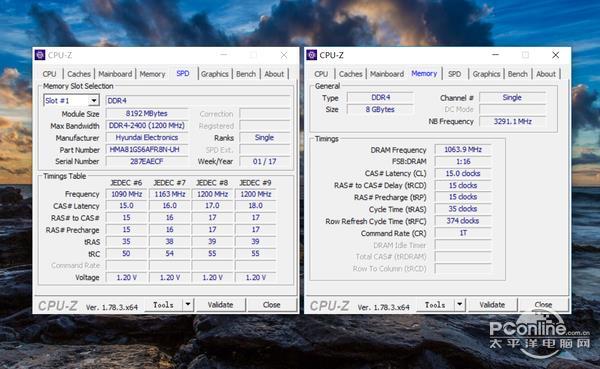Switch to CPU tab in right window
The height and width of the screenshot is (369, 600).
click(321, 74)
